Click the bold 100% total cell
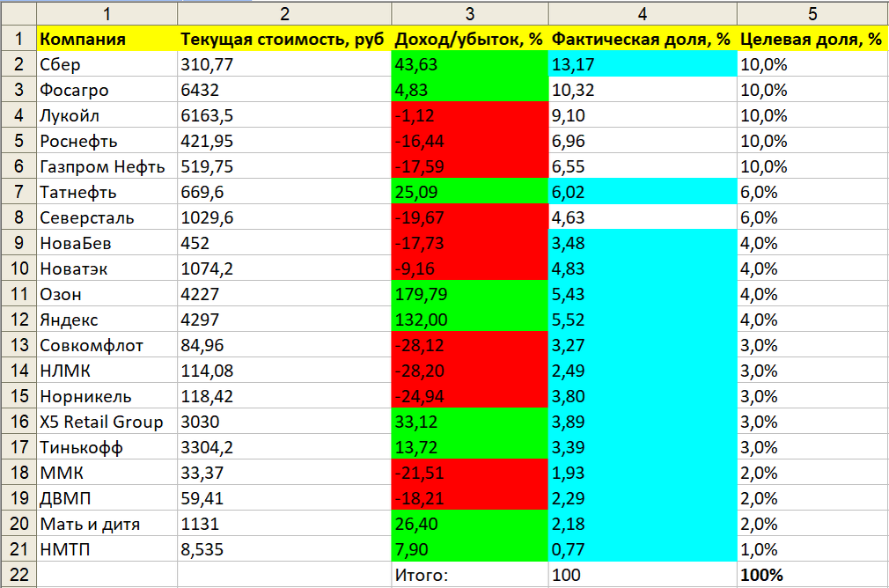The width and height of the screenshot is (889, 588). click(x=812, y=575)
